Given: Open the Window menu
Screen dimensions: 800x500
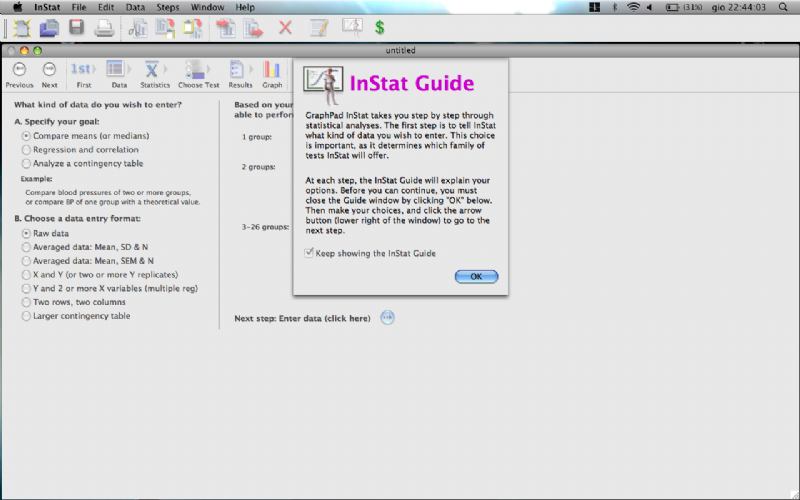Looking at the screenshot, I should pyautogui.click(x=207, y=7).
